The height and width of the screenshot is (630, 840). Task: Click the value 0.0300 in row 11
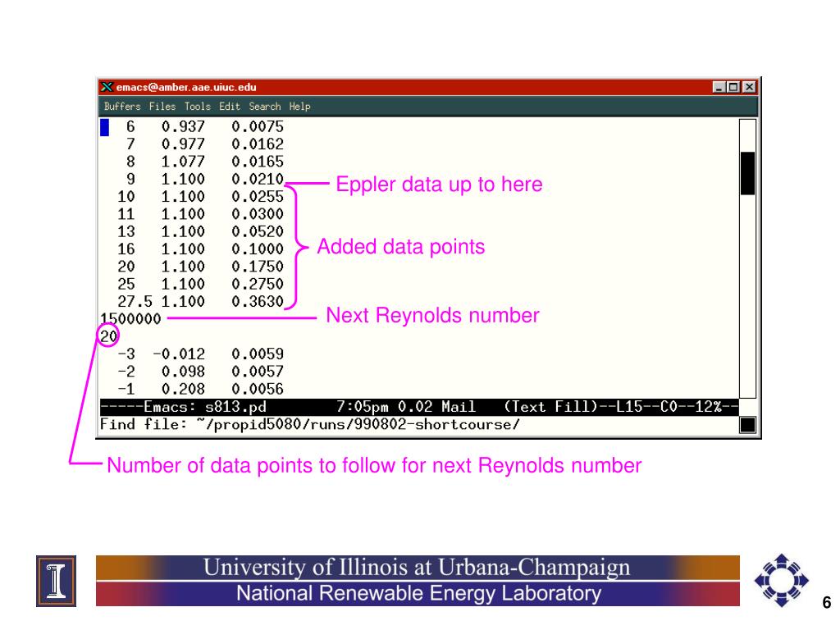[x=257, y=214]
